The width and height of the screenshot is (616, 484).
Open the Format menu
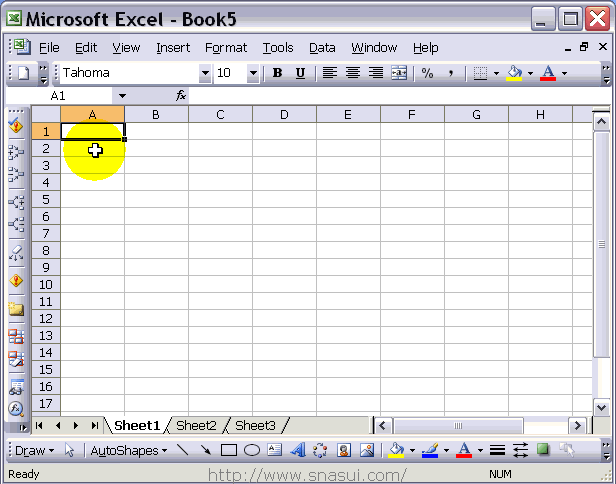pyautogui.click(x=226, y=47)
